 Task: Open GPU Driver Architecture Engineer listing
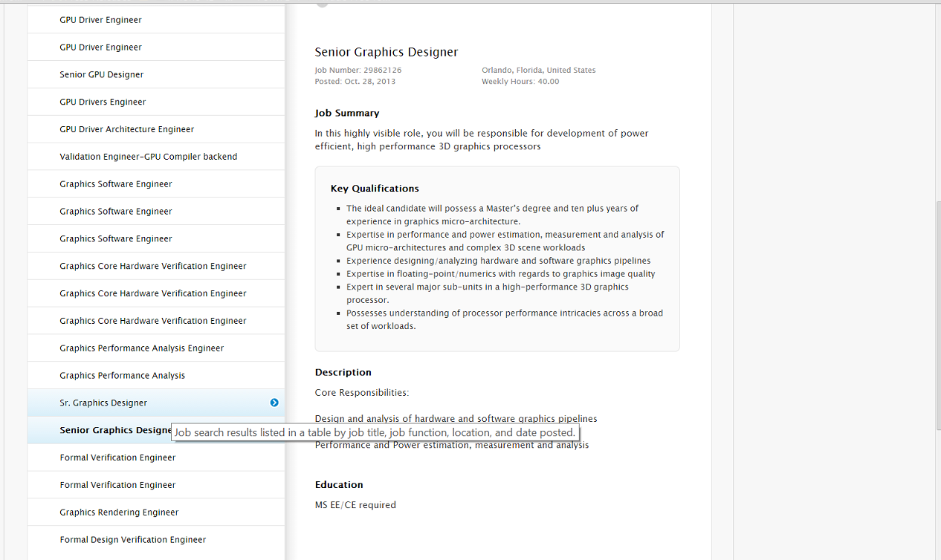pyautogui.click(x=126, y=129)
